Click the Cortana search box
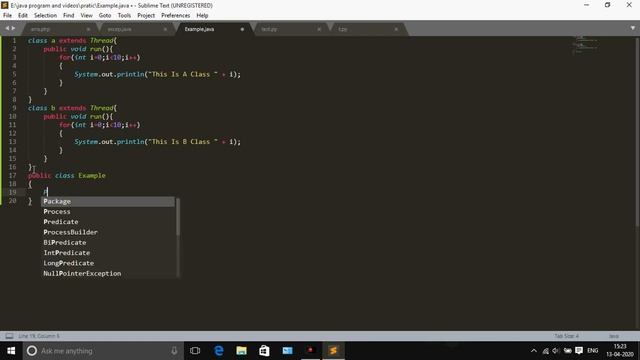The width and height of the screenshot is (640, 360). point(102,351)
